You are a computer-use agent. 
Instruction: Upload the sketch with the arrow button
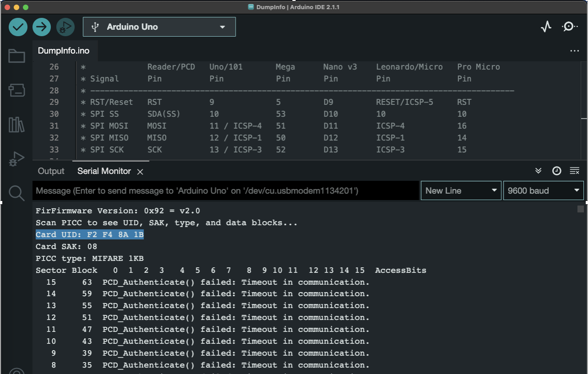[x=42, y=27]
